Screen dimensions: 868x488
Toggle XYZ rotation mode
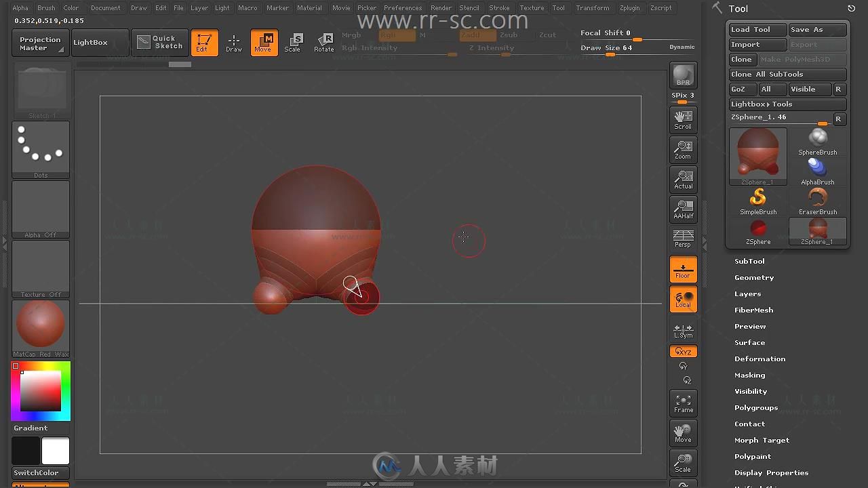click(x=683, y=352)
